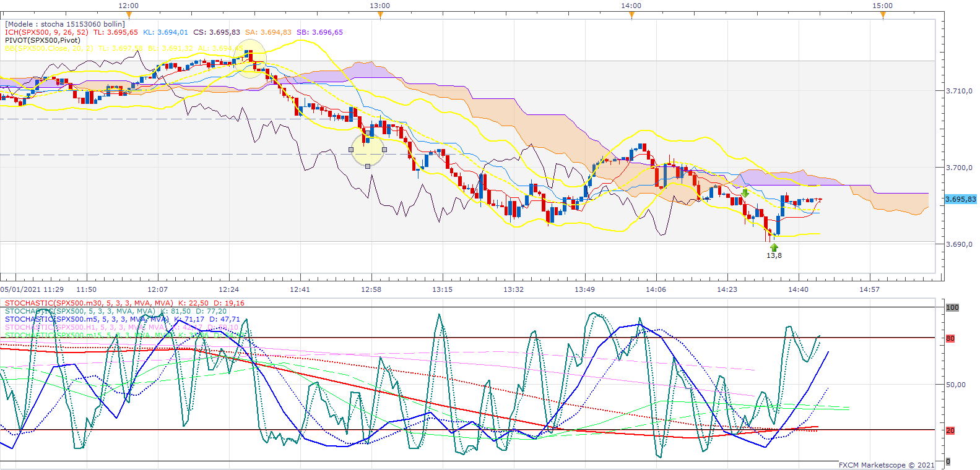Select the BB(SPX500.Close, 20, 2) indicator label
This screenshot has width=980, height=470.
[49, 48]
